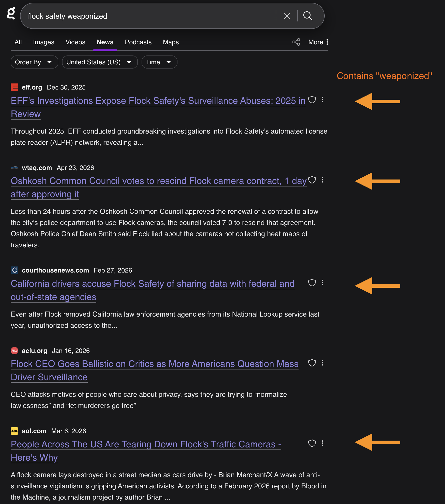Click the shield icon on the EFF result
This screenshot has width=445, height=504.
click(x=312, y=100)
